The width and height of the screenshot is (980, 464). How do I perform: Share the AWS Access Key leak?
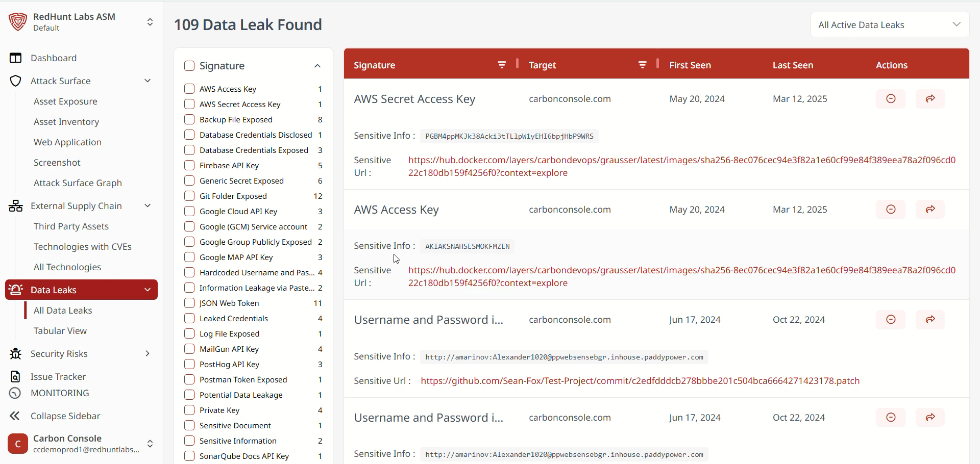pos(930,210)
